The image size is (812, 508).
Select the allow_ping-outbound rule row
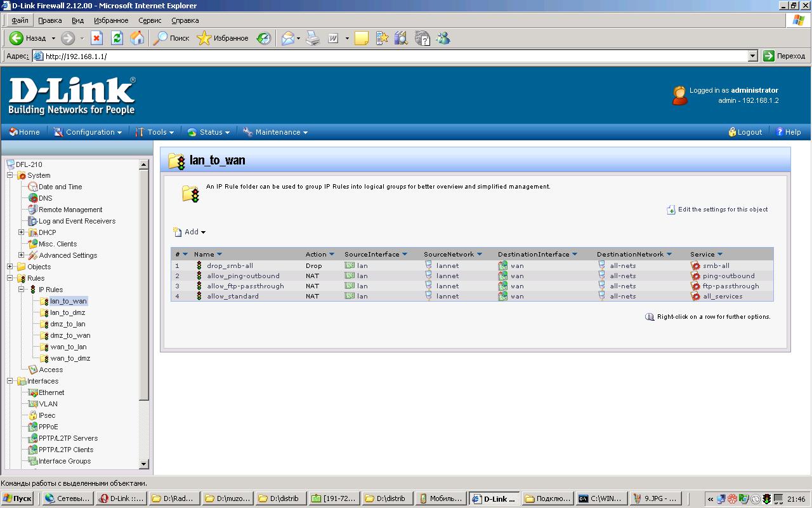[472, 276]
